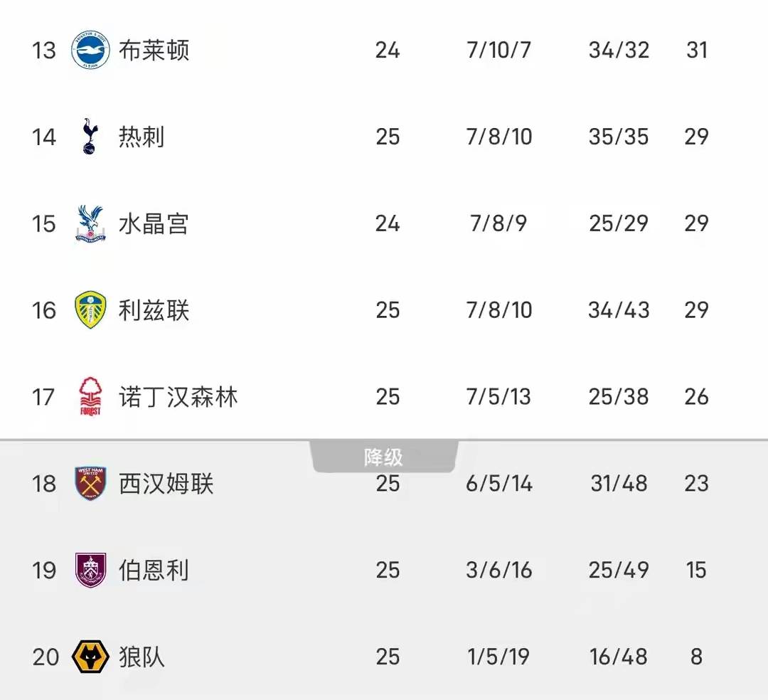Open the Nottingham Forest tree logo
768x700 pixels.
click(x=90, y=397)
